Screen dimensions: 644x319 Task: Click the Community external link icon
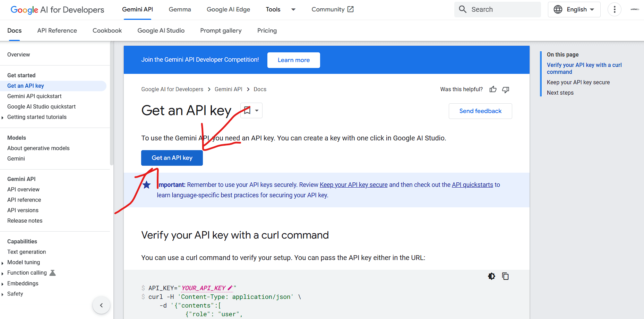(351, 9)
